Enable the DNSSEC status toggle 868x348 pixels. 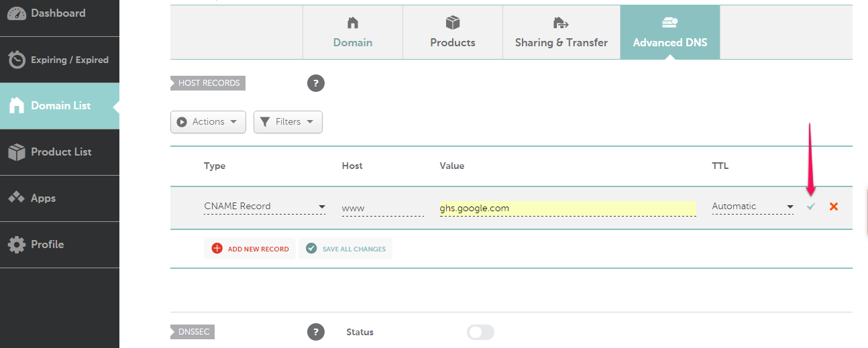480,332
